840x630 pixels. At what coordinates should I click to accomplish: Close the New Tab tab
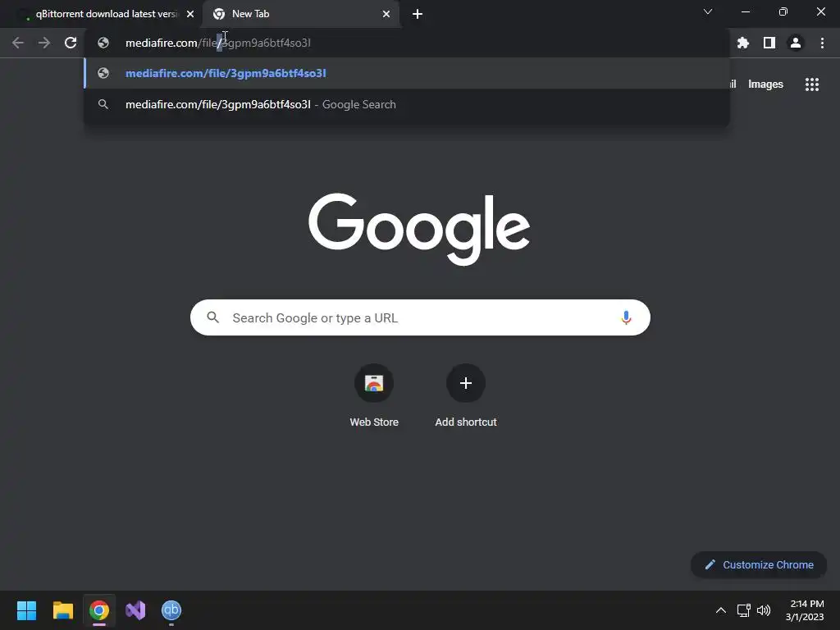pyautogui.click(x=386, y=14)
